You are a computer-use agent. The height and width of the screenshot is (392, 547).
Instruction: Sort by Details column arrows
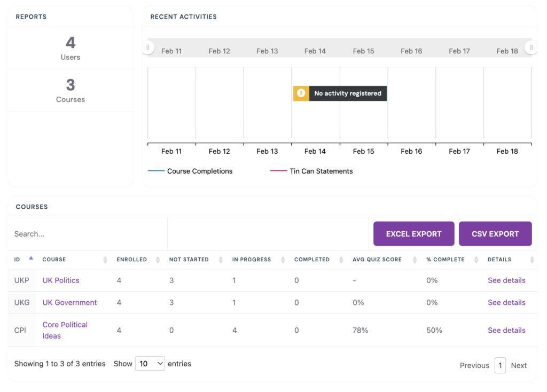(x=532, y=260)
